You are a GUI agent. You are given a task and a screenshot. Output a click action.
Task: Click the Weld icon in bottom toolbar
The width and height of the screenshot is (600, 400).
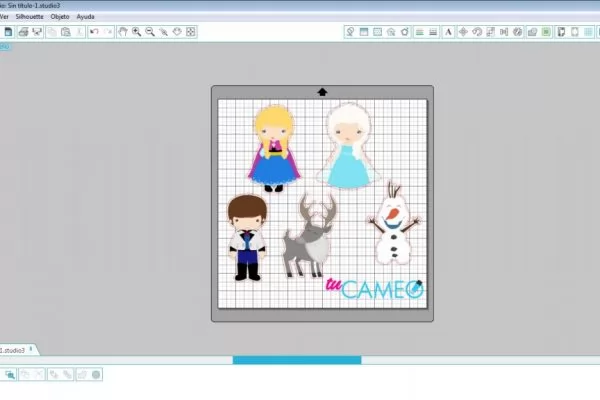pyautogui.click(x=82, y=374)
